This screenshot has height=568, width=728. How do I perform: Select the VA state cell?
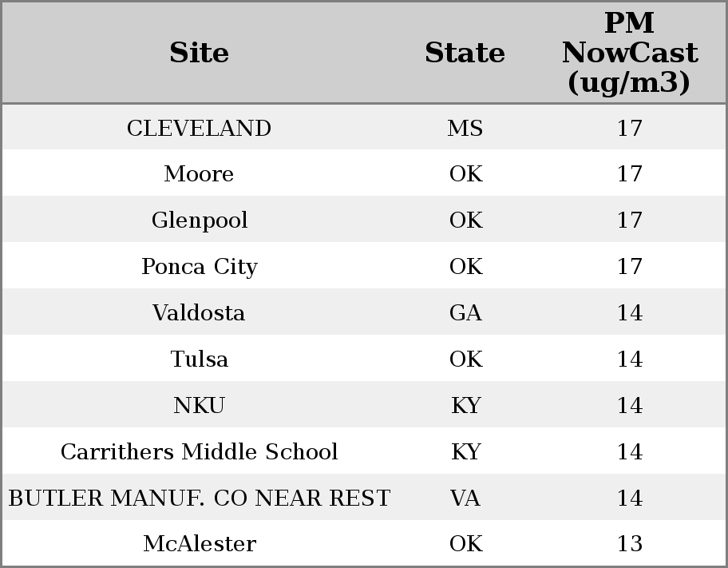tap(465, 498)
